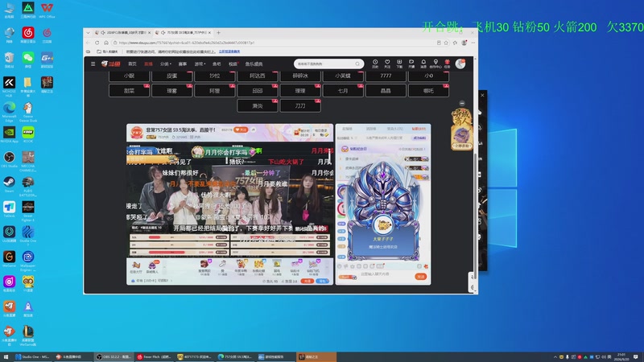This screenshot has height=362, width=644.
Task: Switch to the first browser tab
Action: pos(123,32)
